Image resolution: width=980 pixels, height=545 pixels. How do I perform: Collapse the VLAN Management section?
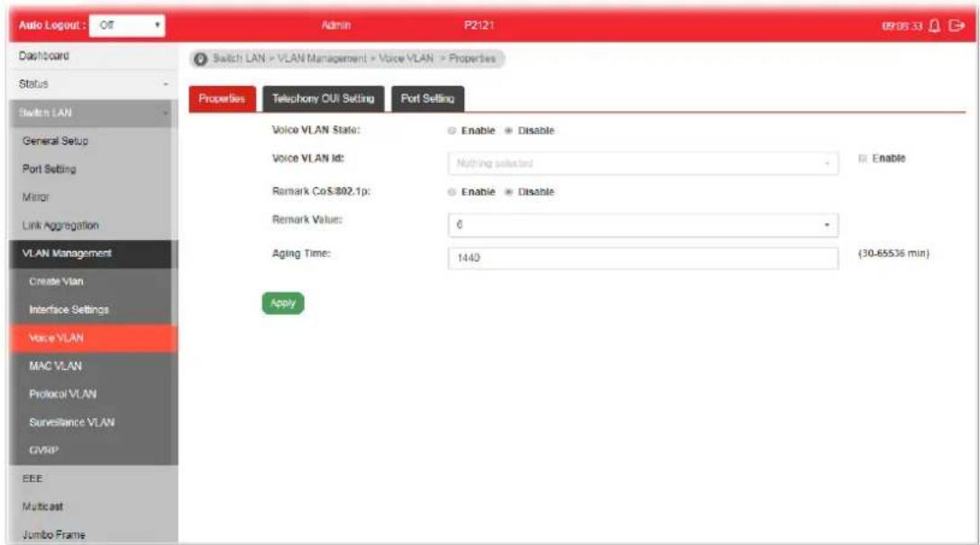click(94, 254)
